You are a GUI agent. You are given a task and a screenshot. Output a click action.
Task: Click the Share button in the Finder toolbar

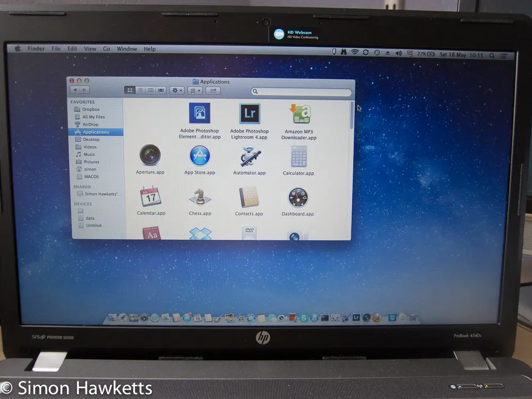coord(213,90)
